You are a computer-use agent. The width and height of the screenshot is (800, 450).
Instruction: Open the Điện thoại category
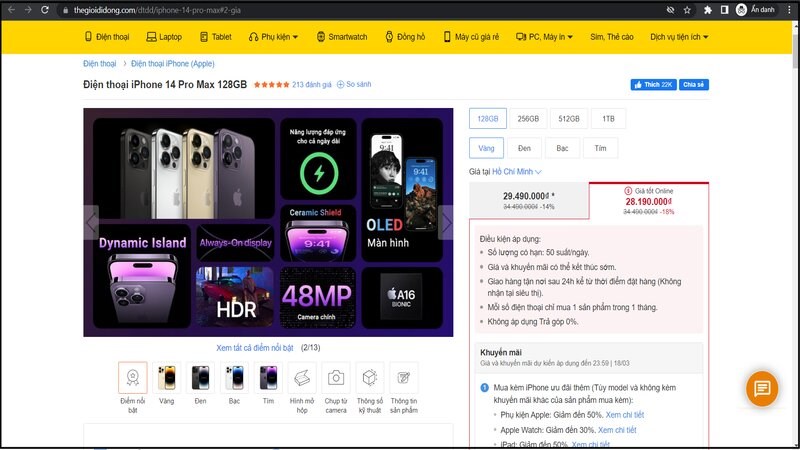(x=107, y=37)
